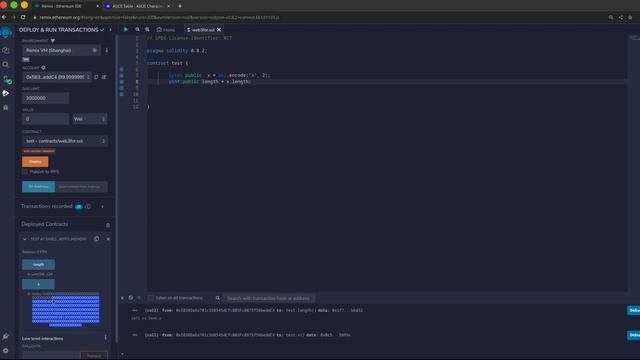Tick the Publish to IPFS checkbox
The image size is (640, 360).
point(25,172)
